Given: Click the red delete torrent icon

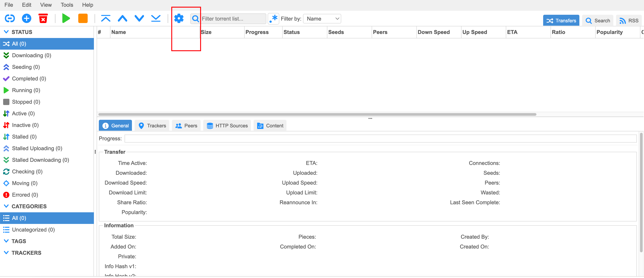Looking at the screenshot, I should pyautogui.click(x=43, y=19).
